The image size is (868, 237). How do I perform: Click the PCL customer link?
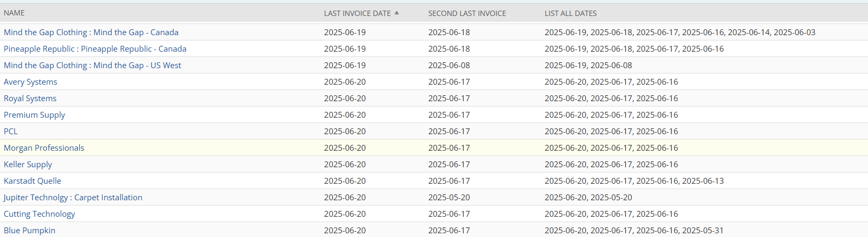point(11,132)
